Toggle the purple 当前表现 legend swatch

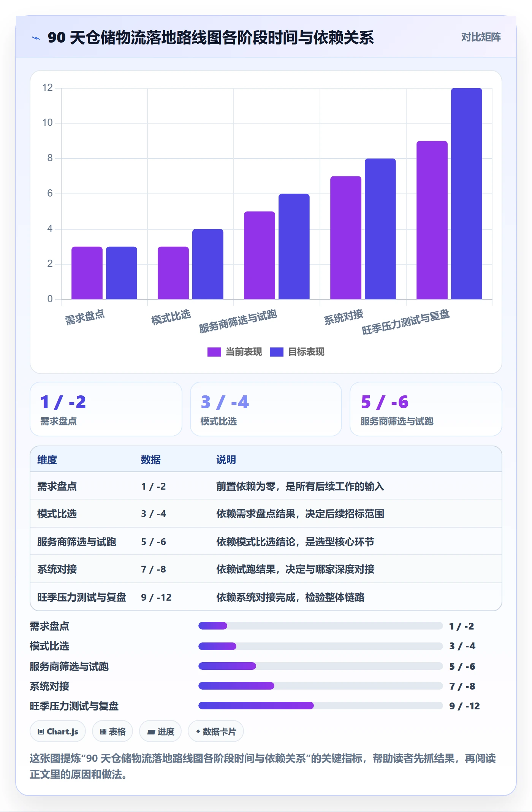214,352
